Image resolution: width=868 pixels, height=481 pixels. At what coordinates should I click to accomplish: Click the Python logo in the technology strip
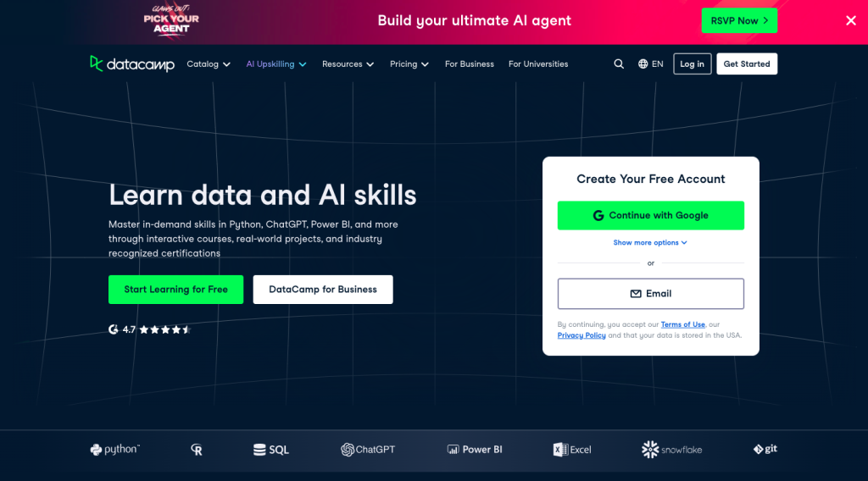115,450
